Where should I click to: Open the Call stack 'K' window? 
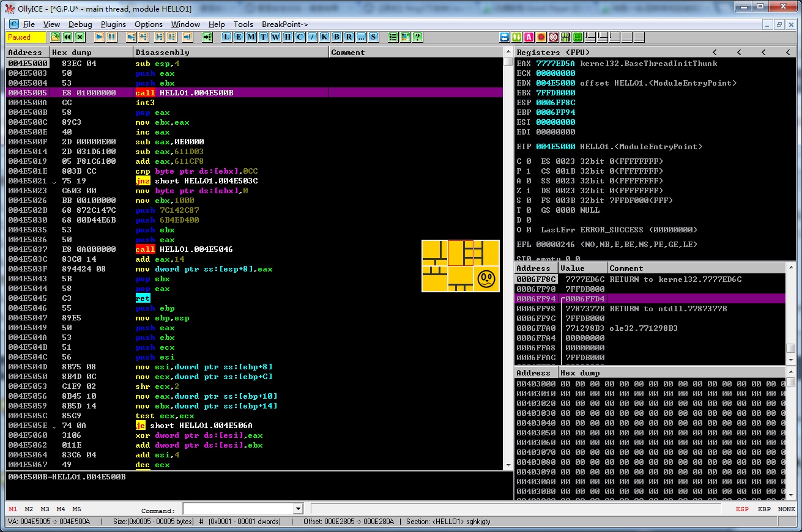[x=324, y=37]
